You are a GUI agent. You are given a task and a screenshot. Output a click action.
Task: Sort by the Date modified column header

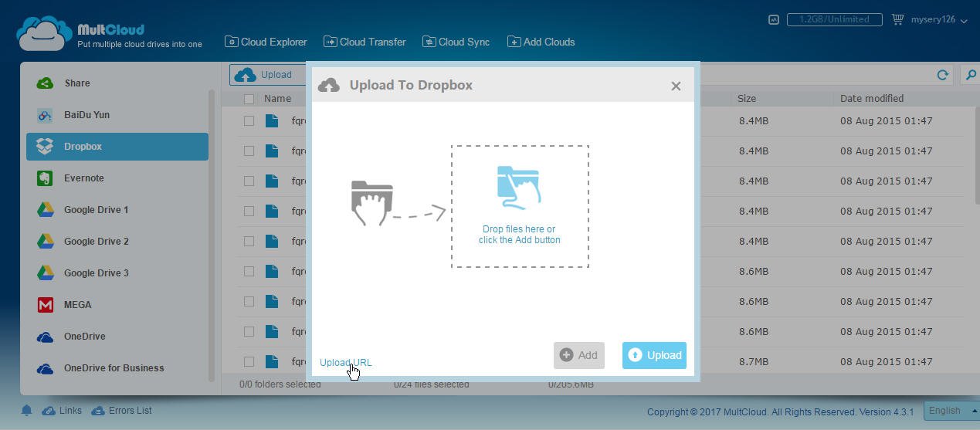point(872,99)
